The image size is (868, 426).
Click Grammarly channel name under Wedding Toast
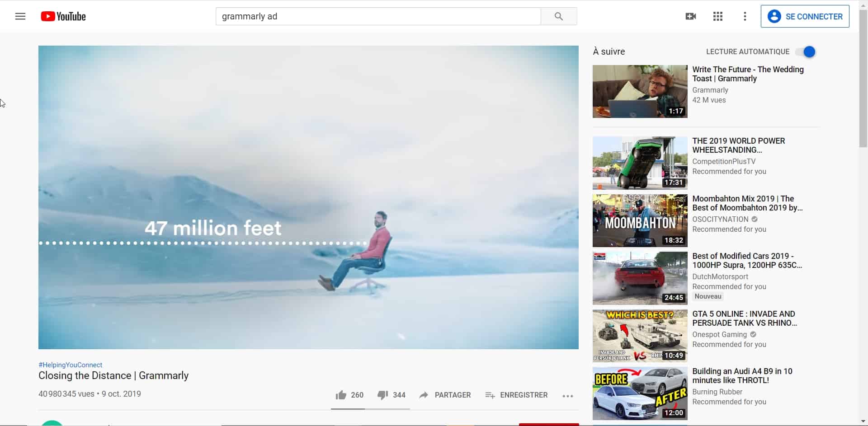[x=710, y=90]
